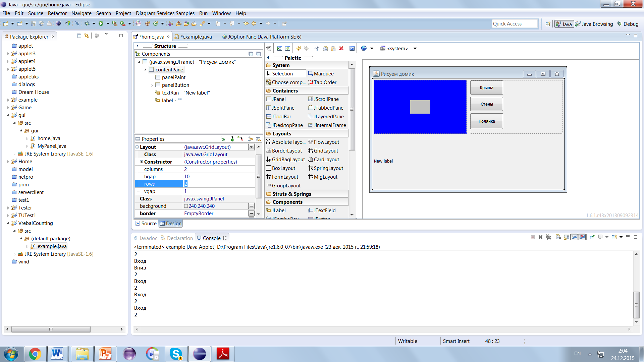Click the Поляняка button in the design preview
Viewport: 644px width, 362px height.
pos(486,121)
